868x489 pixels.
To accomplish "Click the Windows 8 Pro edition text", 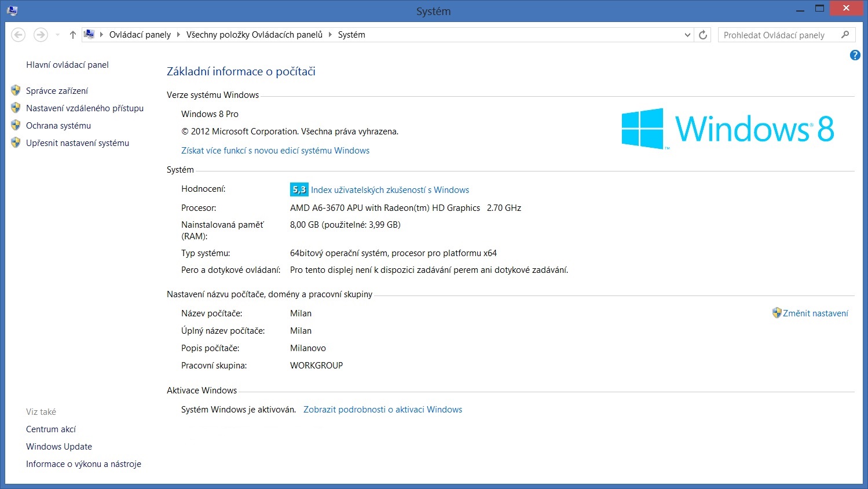I will (x=210, y=114).
